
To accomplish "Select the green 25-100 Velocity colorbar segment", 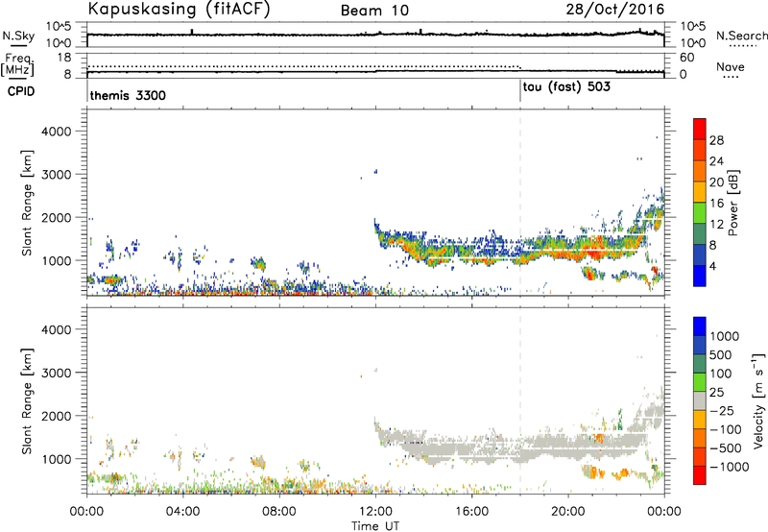I will click(700, 382).
